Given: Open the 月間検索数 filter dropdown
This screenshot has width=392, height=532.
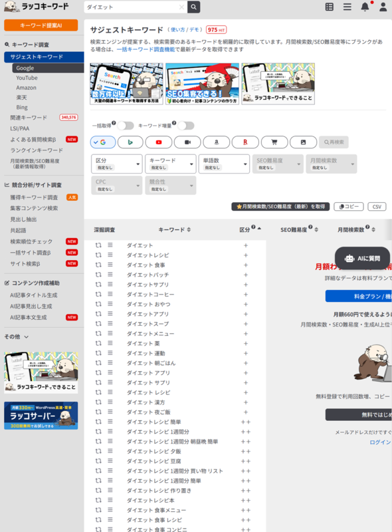Looking at the screenshot, I should point(332,164).
